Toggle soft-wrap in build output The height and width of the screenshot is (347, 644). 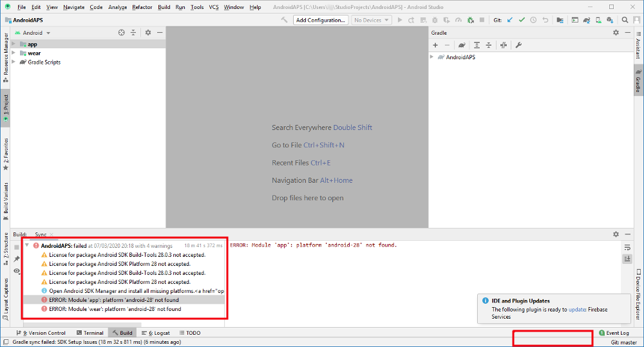[x=627, y=247]
